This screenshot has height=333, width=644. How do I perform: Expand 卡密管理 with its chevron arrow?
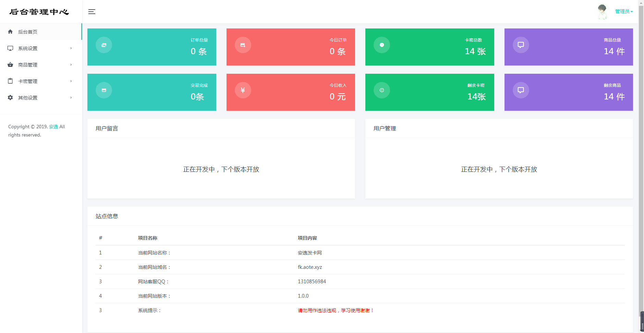pos(71,81)
